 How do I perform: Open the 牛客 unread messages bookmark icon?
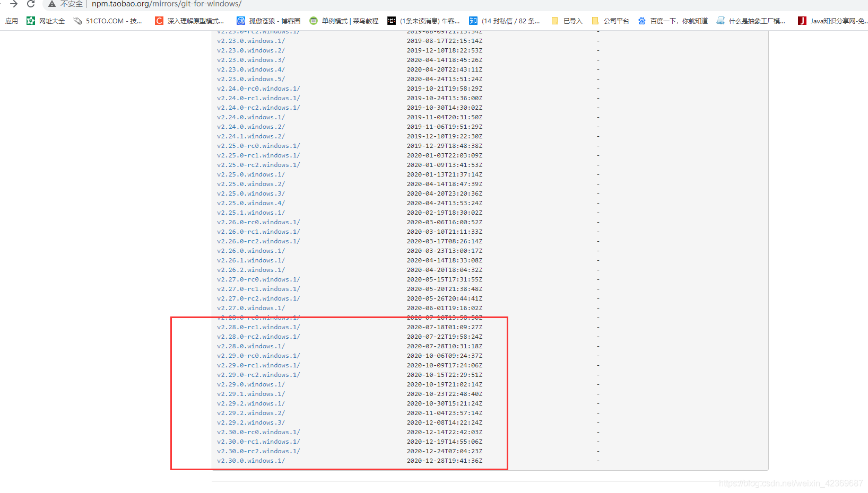(x=392, y=21)
